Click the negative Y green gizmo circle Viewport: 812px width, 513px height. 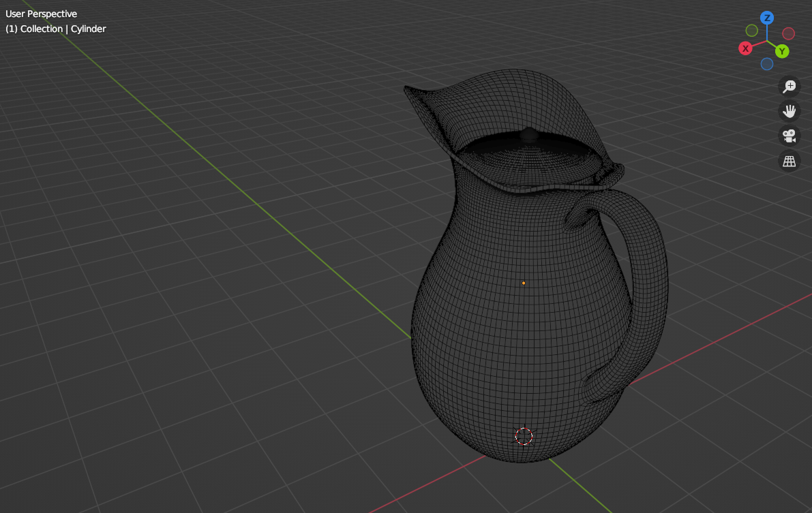752,31
